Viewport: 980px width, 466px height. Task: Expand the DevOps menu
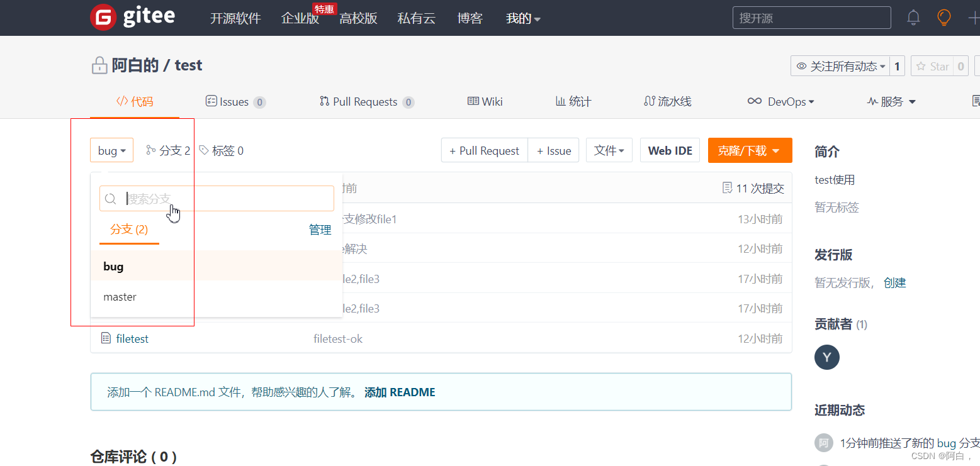780,101
